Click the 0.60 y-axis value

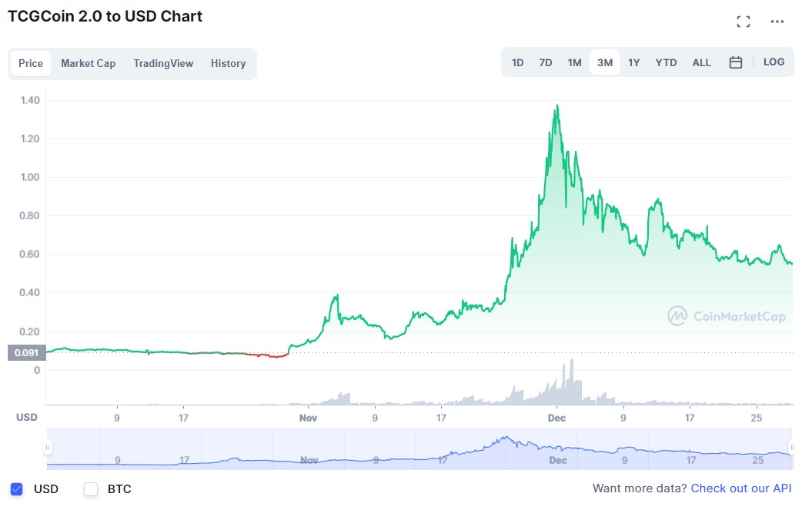click(x=29, y=254)
